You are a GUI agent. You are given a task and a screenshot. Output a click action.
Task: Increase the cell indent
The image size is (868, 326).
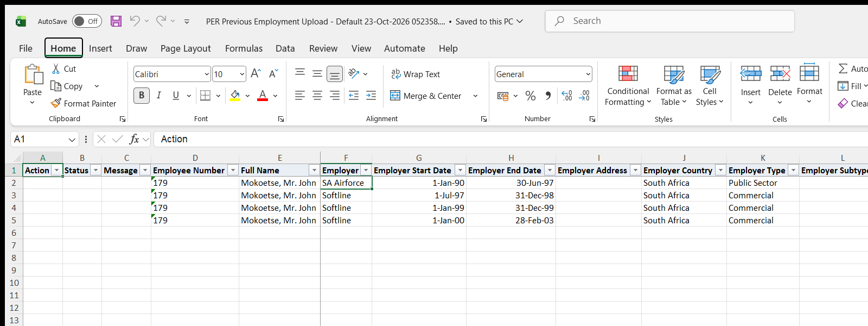click(371, 96)
